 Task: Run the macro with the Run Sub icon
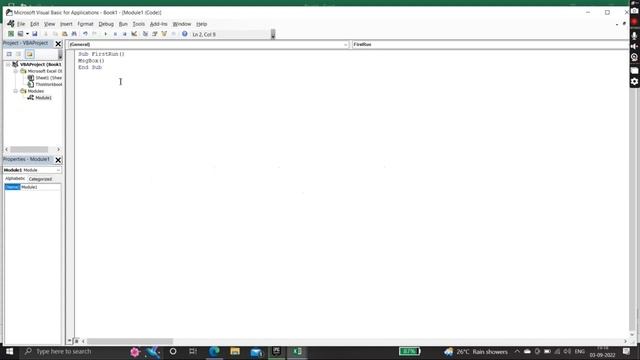pos(106,34)
